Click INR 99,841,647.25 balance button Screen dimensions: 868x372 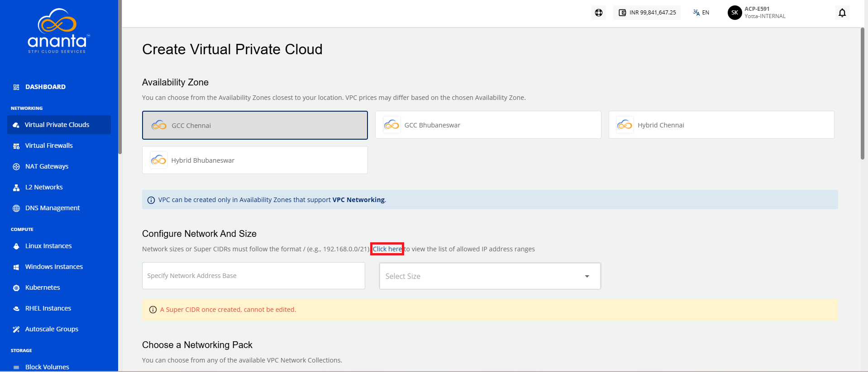pyautogui.click(x=647, y=13)
